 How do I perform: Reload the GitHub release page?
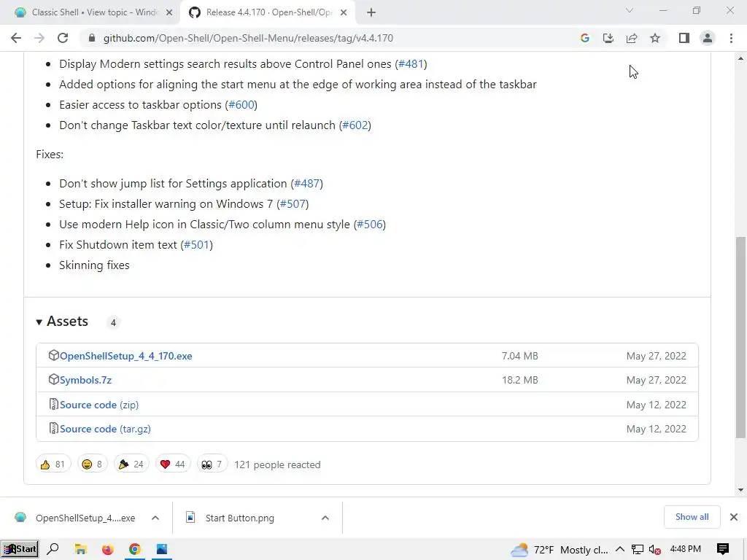[x=63, y=38]
